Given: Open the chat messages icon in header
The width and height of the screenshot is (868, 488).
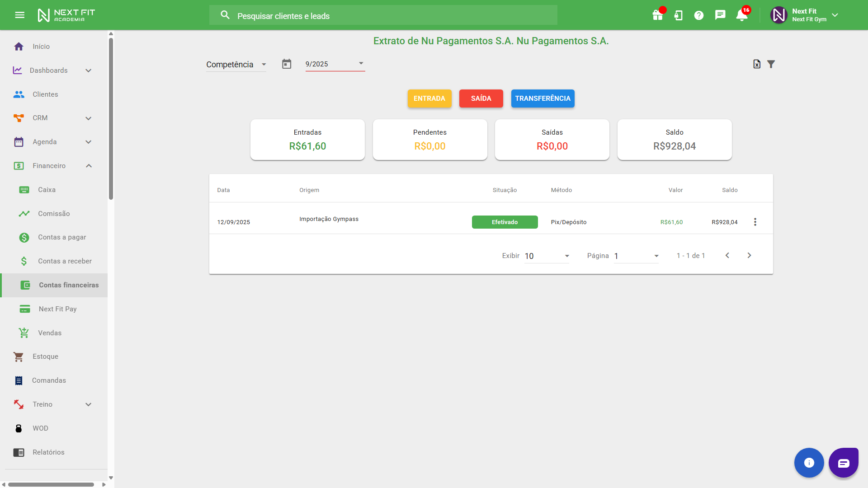Looking at the screenshot, I should [x=720, y=15].
